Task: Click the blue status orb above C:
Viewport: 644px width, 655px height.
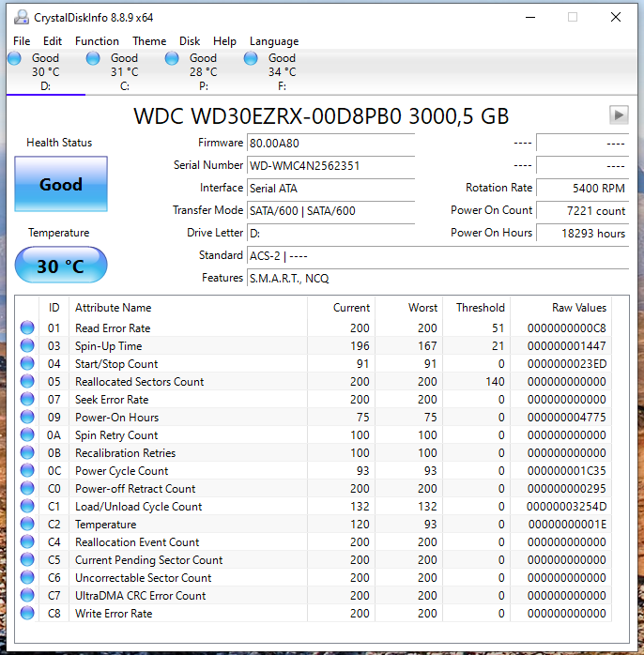Action: click(93, 58)
